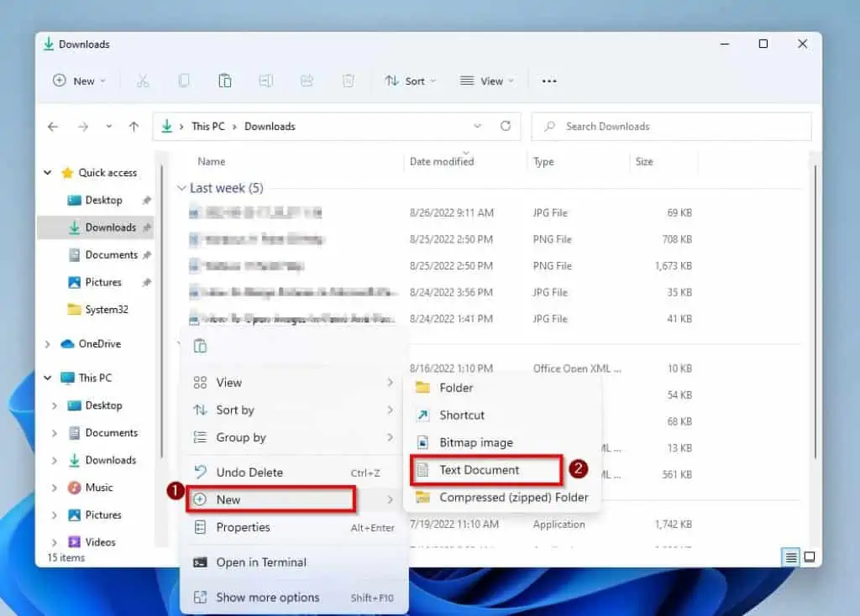Screen dimensions: 860x616
Task: Click the Paste clipboard icon in toolbar
Action: click(x=225, y=81)
